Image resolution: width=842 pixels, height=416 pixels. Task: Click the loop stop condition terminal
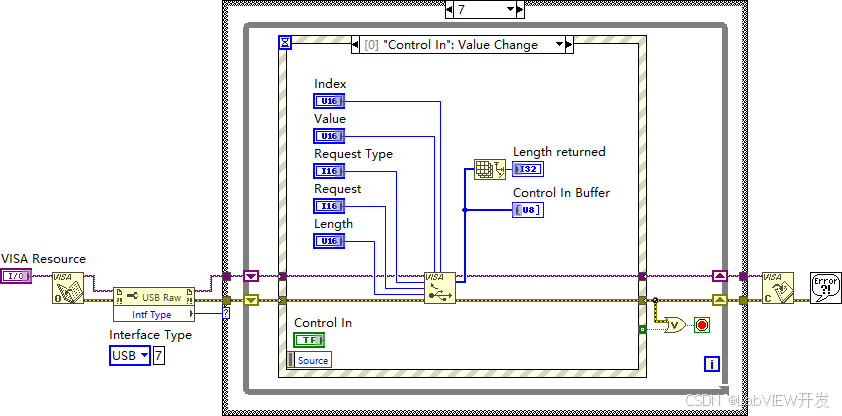702,325
